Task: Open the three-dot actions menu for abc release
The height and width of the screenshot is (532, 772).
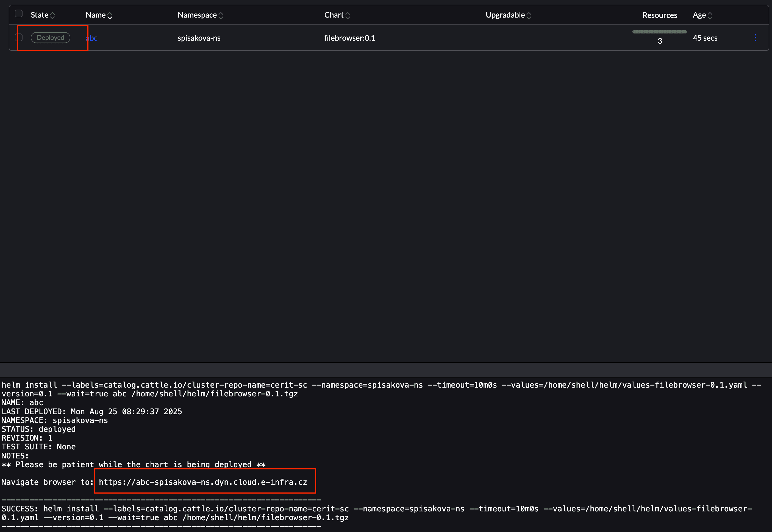Action: point(755,38)
